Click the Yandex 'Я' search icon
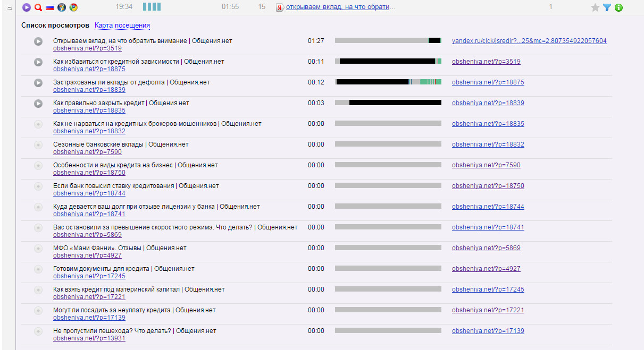 pyautogui.click(x=280, y=7)
